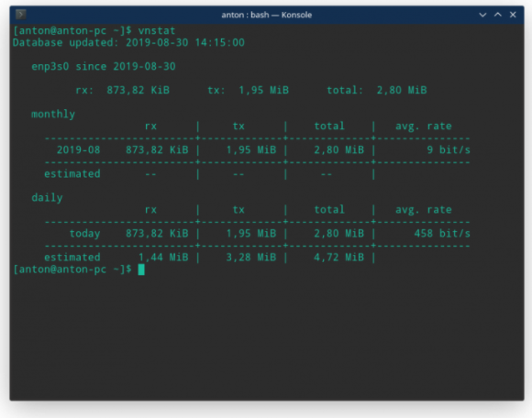Click the '458 bit/s' average rate value

click(442, 234)
